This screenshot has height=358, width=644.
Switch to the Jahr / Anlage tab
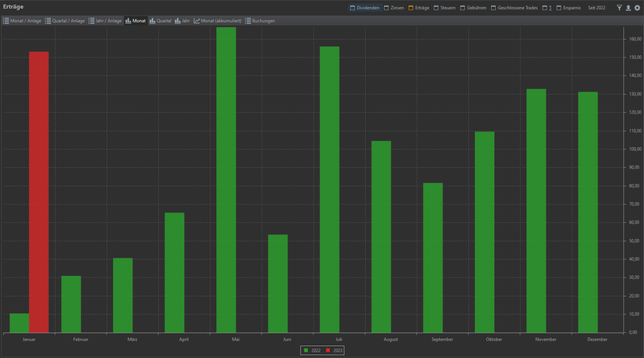tap(105, 21)
